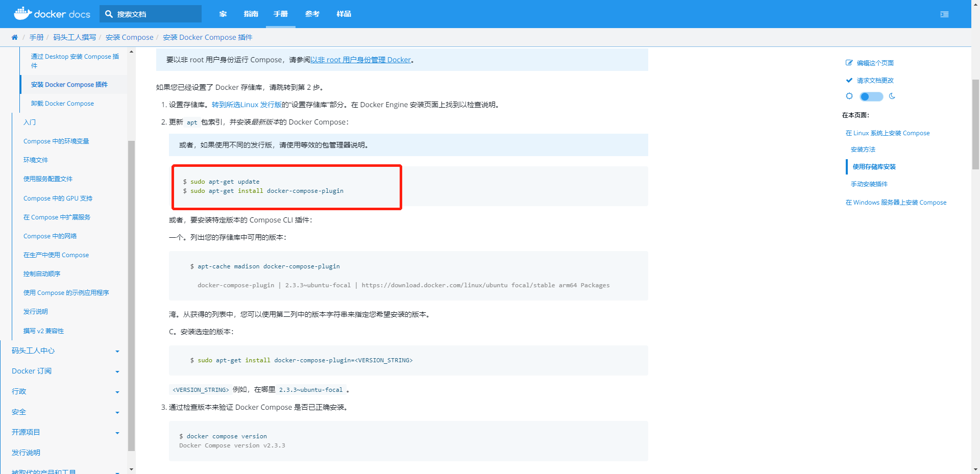Viewport: 980px width, 474px height.
Task: Expand the Docker 订阅 sidebar section
Action: 117,371
